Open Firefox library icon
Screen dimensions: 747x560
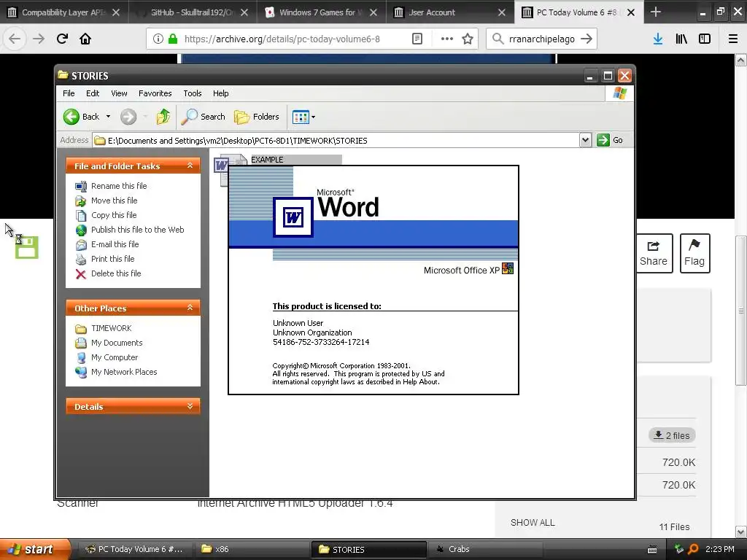(681, 39)
